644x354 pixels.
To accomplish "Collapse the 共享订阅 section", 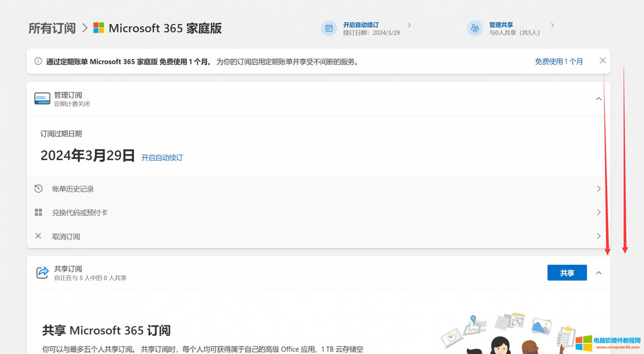I will pos(598,272).
